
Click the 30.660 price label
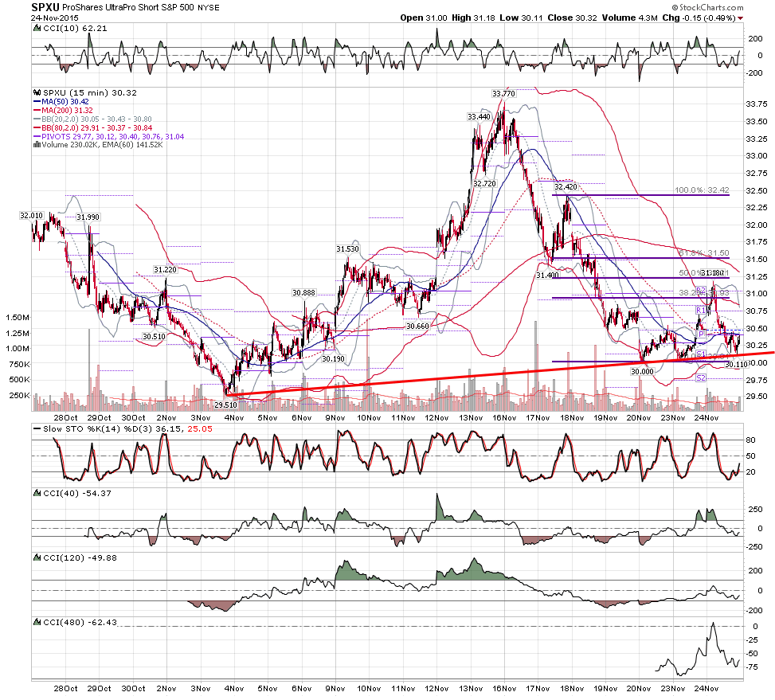417,326
